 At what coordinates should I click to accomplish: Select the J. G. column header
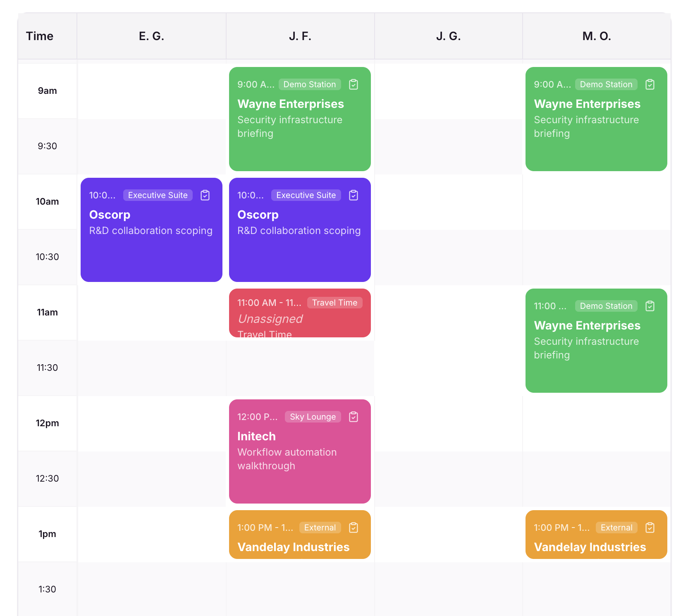[x=449, y=36]
